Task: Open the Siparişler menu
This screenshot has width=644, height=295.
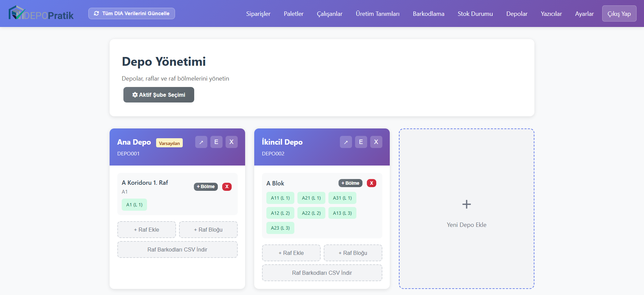Action: 258,14
